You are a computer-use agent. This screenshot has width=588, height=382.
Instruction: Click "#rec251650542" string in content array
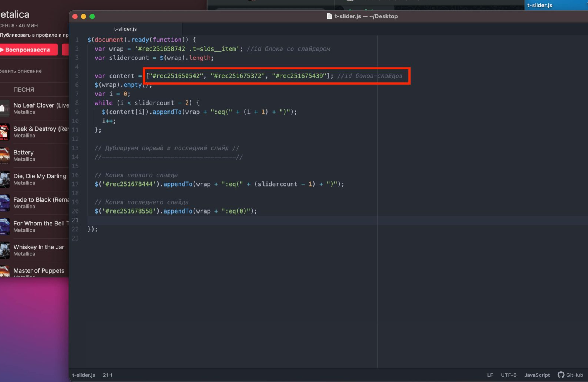(x=176, y=76)
